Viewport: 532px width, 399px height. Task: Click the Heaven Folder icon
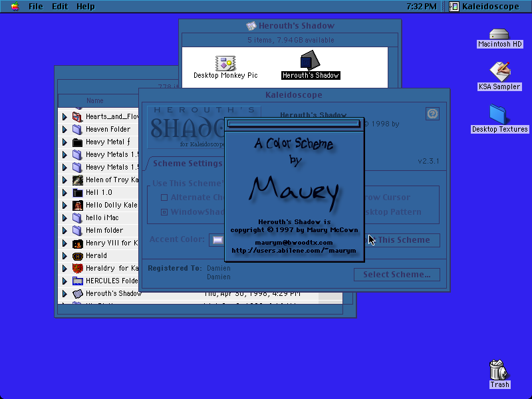[77, 129]
